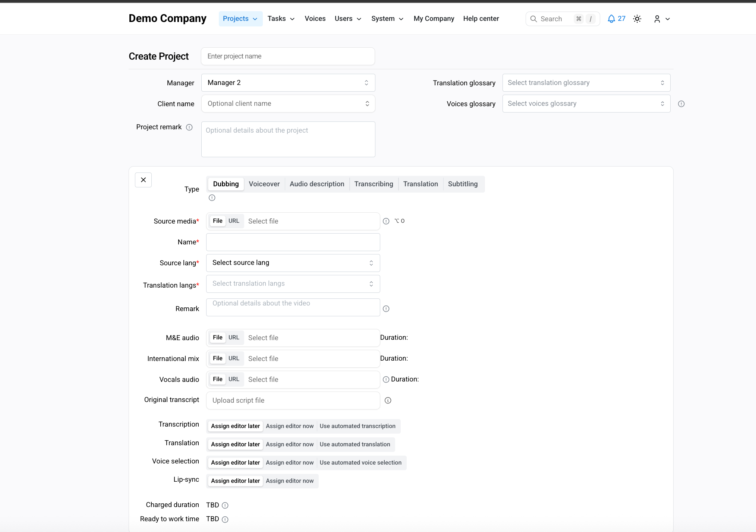756x532 pixels.
Task: Open the Help center link
Action: pyautogui.click(x=481, y=19)
